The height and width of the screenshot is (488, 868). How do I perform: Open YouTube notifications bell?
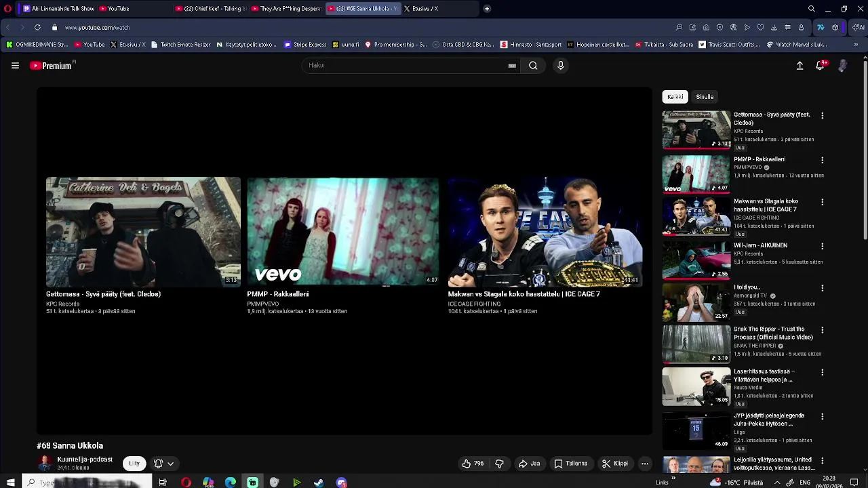821,66
